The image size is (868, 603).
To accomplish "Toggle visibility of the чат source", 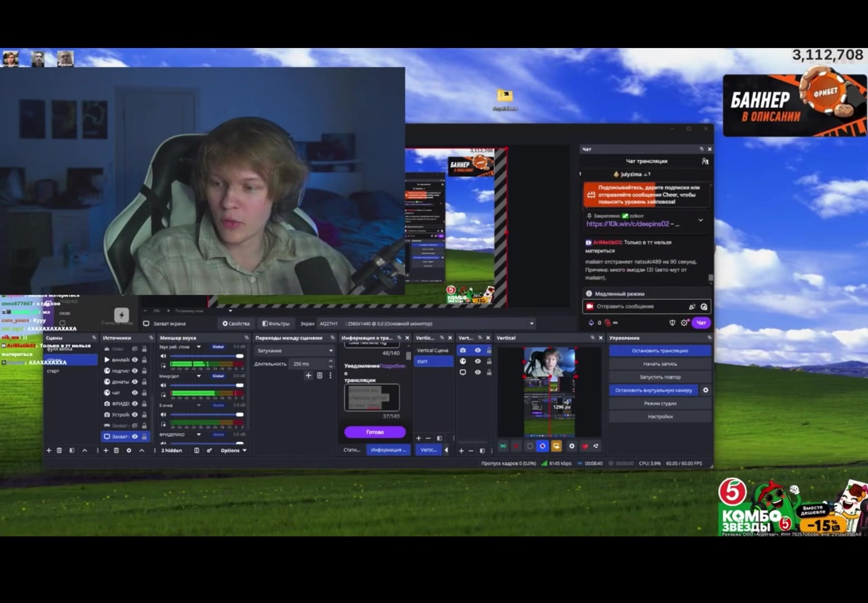I will click(x=135, y=393).
